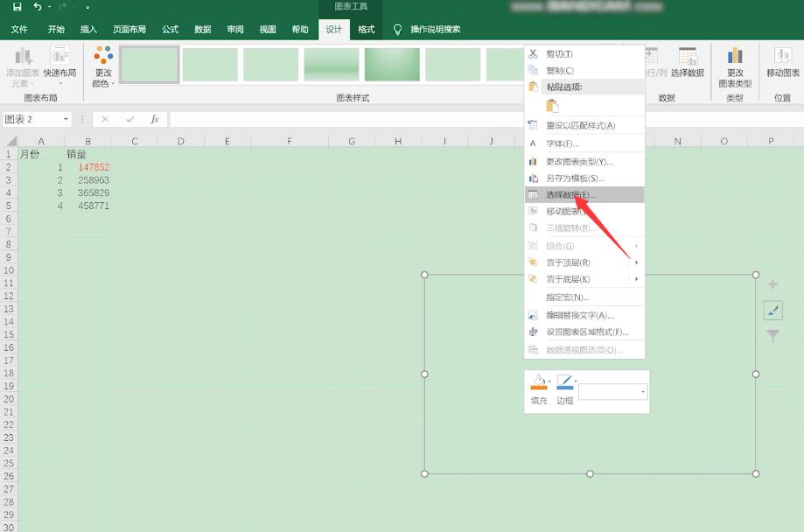The height and width of the screenshot is (532, 804).
Task: Select cell containing 258963
Action: (87, 180)
